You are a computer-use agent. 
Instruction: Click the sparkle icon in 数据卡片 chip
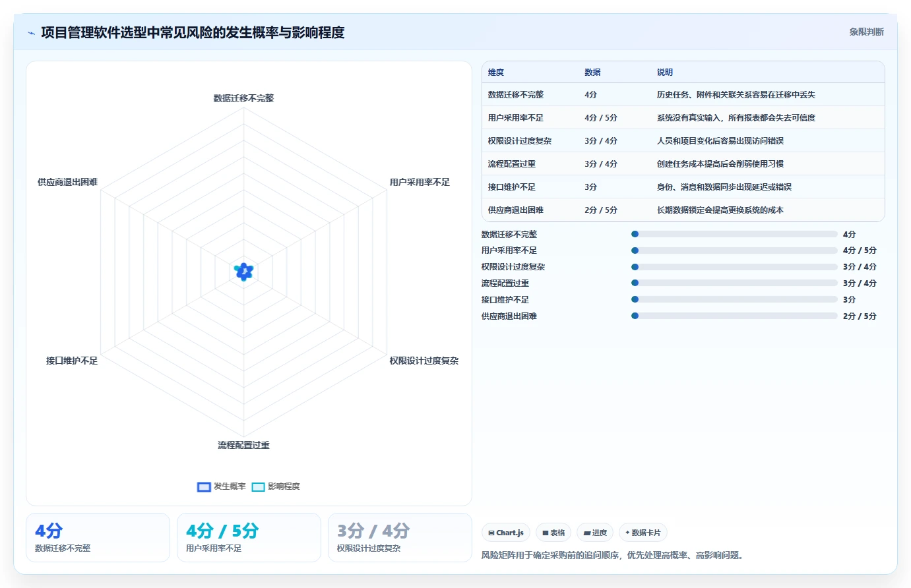(x=627, y=533)
